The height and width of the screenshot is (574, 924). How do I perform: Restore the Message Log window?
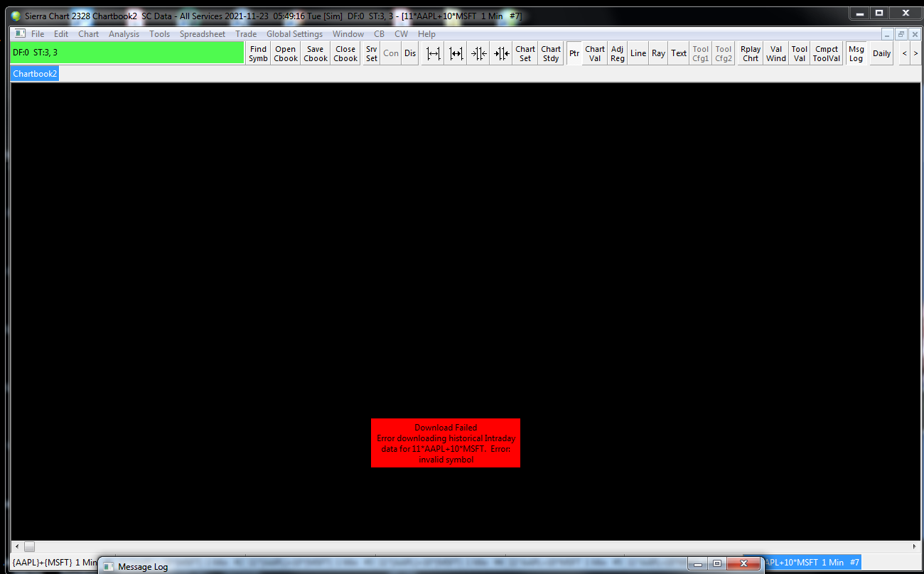click(717, 563)
